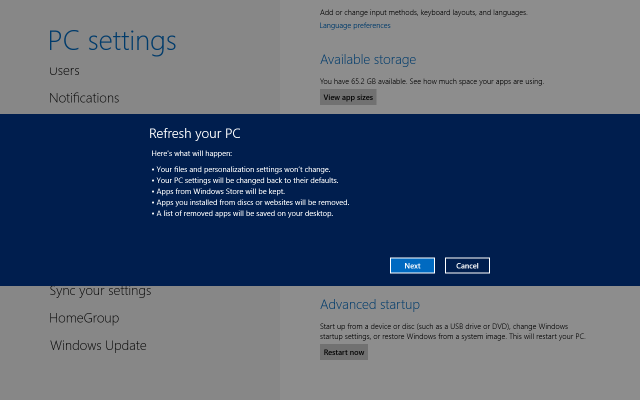
Task: Click the 'Apps from Windows Store will be kept' line
Action: [x=218, y=191]
